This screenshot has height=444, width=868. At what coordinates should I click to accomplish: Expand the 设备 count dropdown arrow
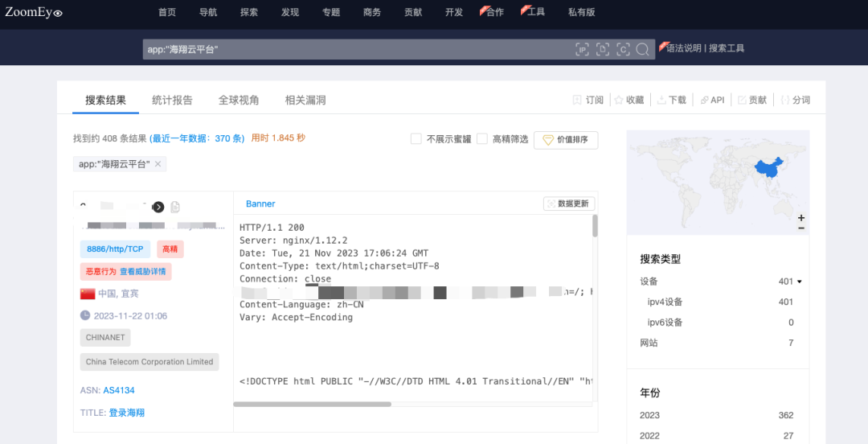[800, 282]
